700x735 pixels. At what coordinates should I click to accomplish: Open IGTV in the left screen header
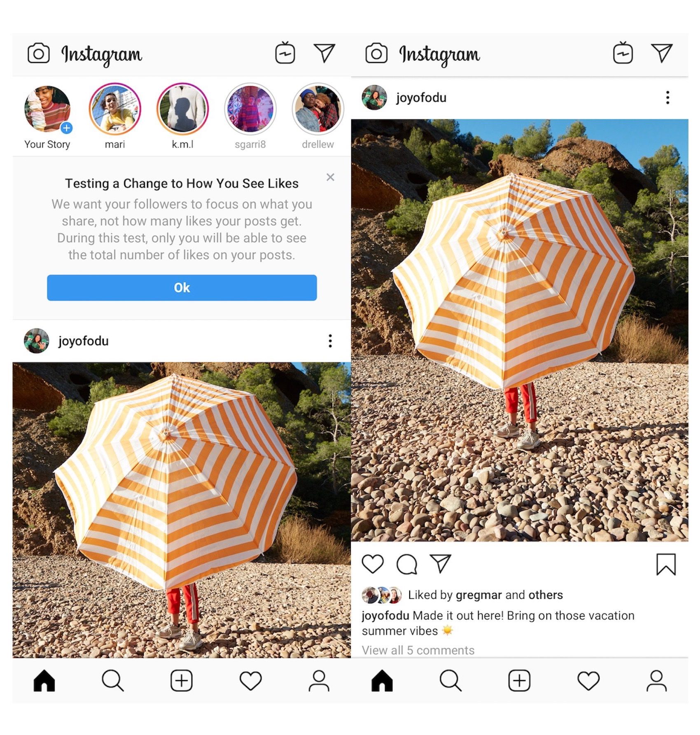(x=285, y=53)
